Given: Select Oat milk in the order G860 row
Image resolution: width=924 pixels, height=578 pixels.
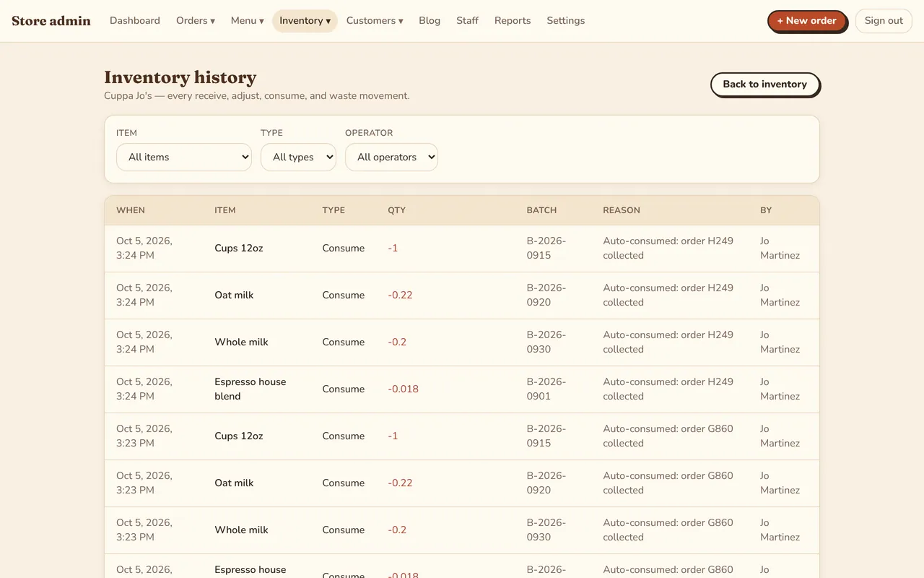Looking at the screenshot, I should (234, 483).
